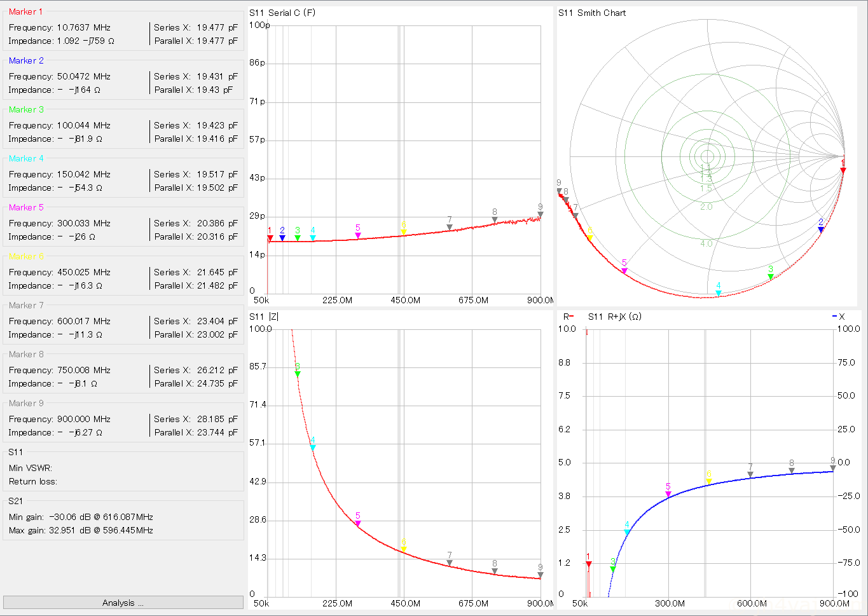The width and height of the screenshot is (868, 616).
Task: Click gray marker 8 on the |Z| chart
Action: coord(495,571)
